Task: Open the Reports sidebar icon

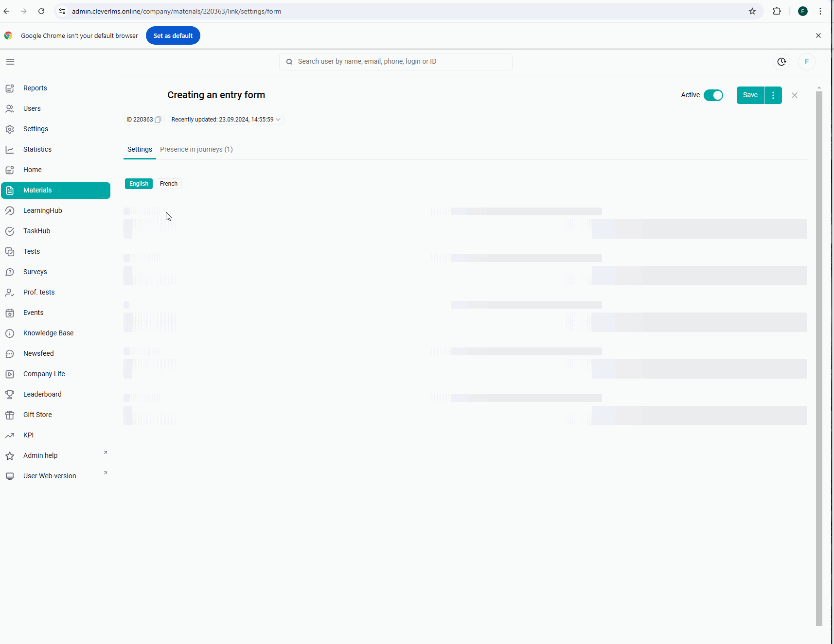Action: [10, 88]
